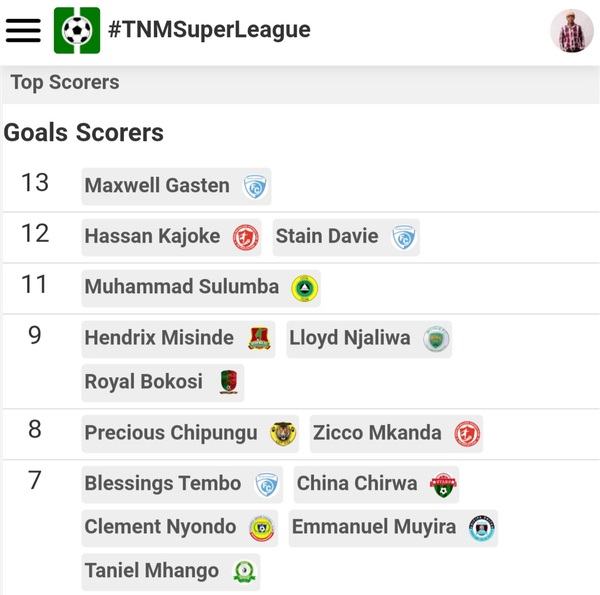Open the Blessings Tembo player entry
Image resolution: width=600 pixels, height=595 pixels.
[x=182, y=484]
